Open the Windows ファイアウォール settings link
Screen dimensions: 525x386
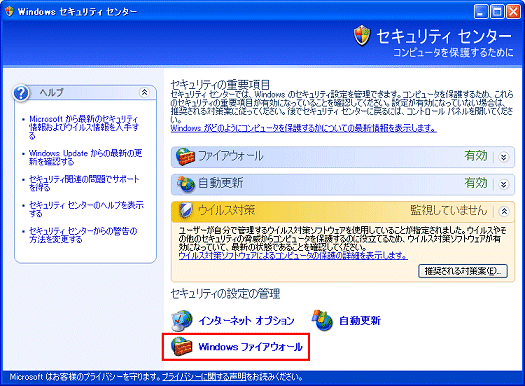[250, 347]
